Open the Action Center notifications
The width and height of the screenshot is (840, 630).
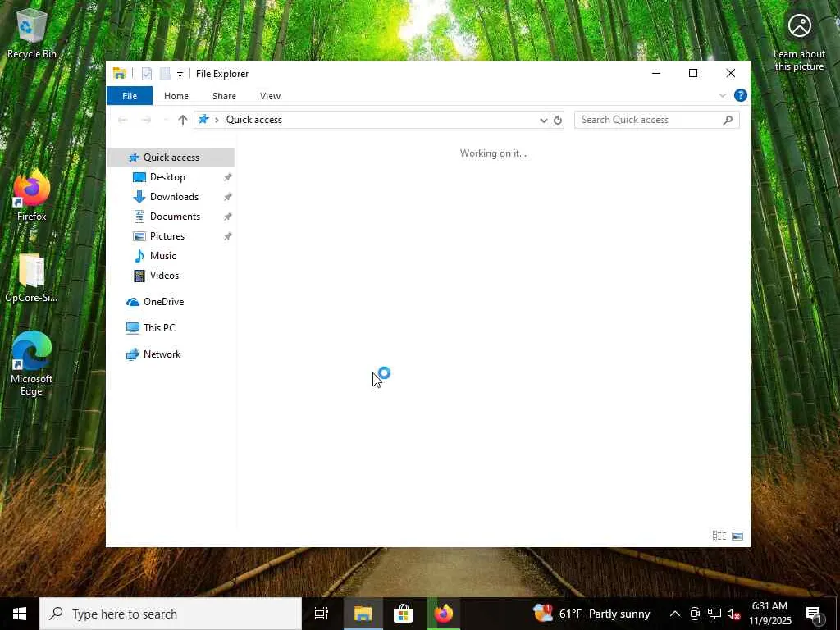pos(815,614)
